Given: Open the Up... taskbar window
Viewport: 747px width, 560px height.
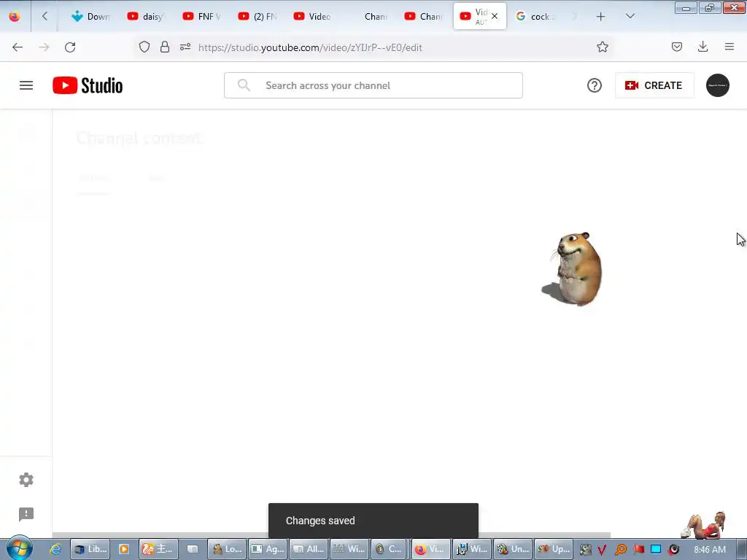Looking at the screenshot, I should tap(554, 549).
